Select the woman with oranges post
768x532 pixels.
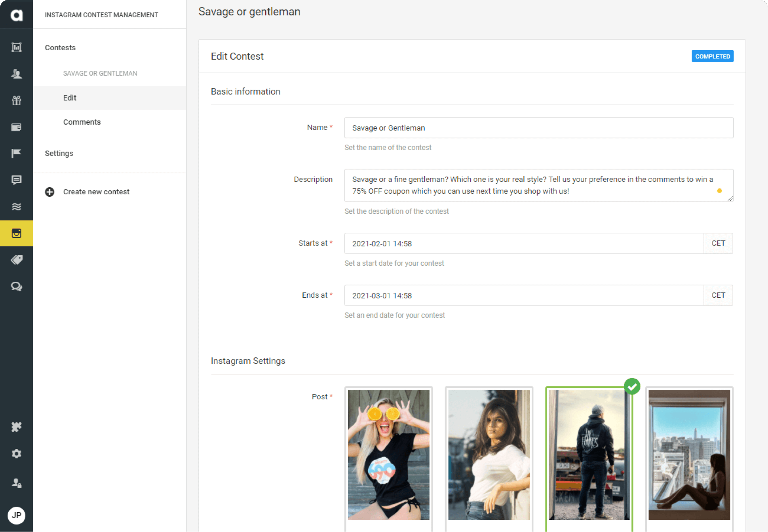(x=388, y=454)
